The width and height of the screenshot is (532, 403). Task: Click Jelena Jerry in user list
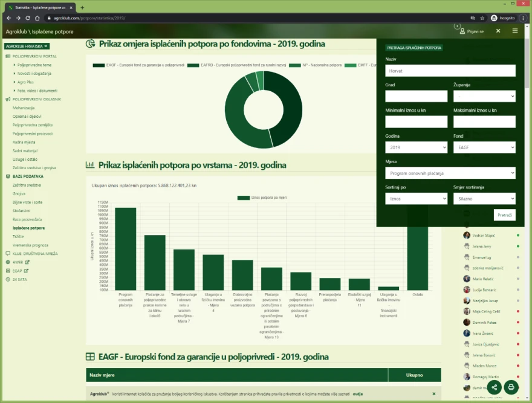coord(481,247)
